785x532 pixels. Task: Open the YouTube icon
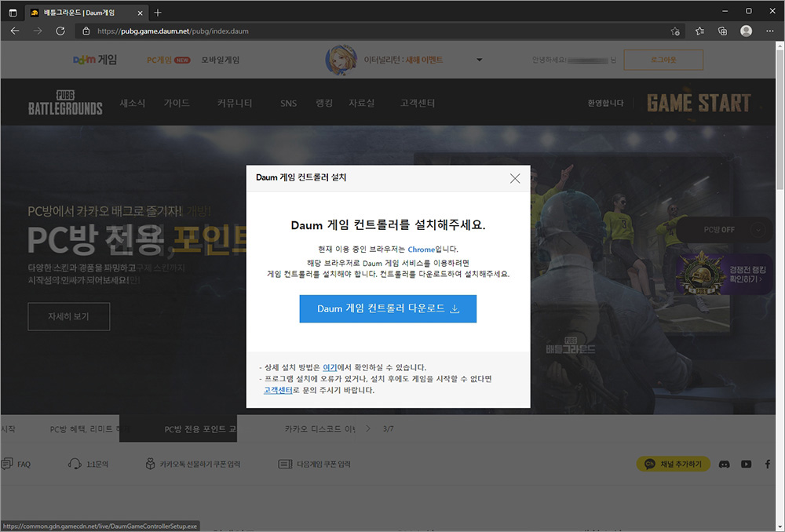point(746,465)
